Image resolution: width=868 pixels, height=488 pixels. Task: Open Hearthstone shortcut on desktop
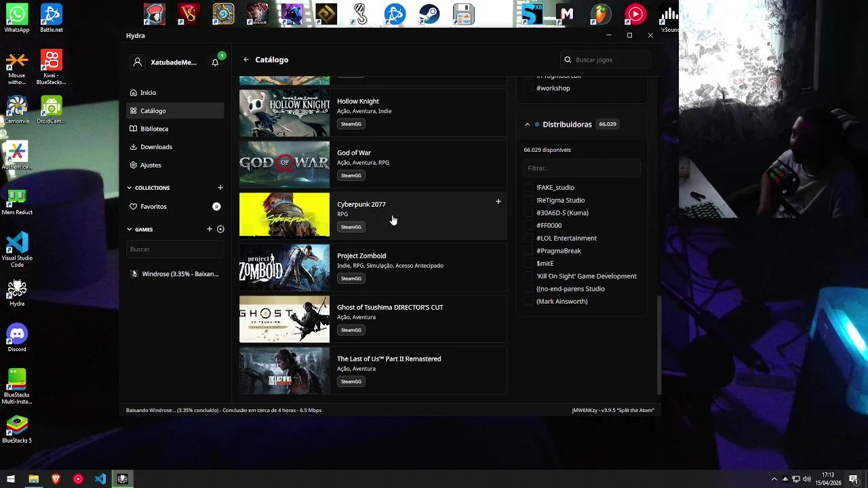pyautogui.click(x=223, y=14)
